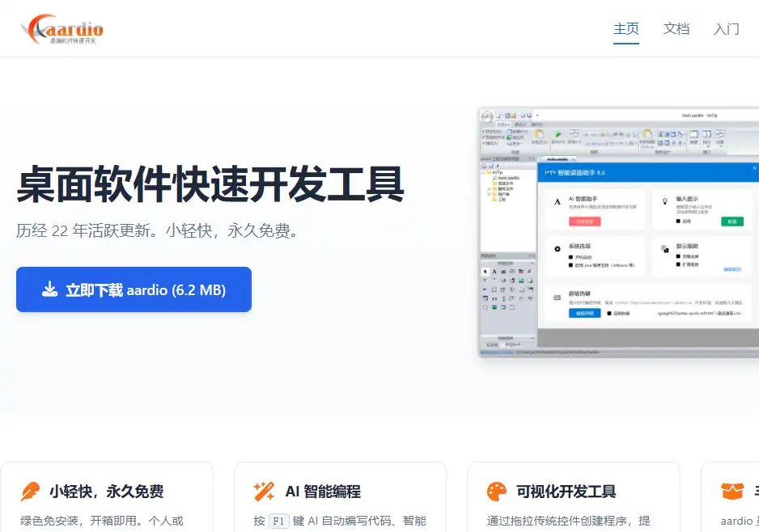Open the 主页 navigation tab
759x532 pixels.
(625, 28)
